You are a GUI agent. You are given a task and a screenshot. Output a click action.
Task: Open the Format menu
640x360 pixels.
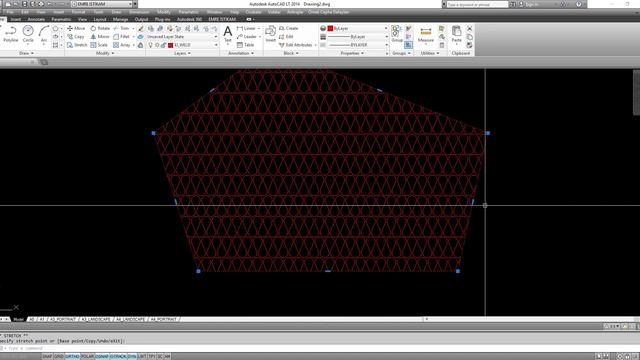[x=78, y=12]
